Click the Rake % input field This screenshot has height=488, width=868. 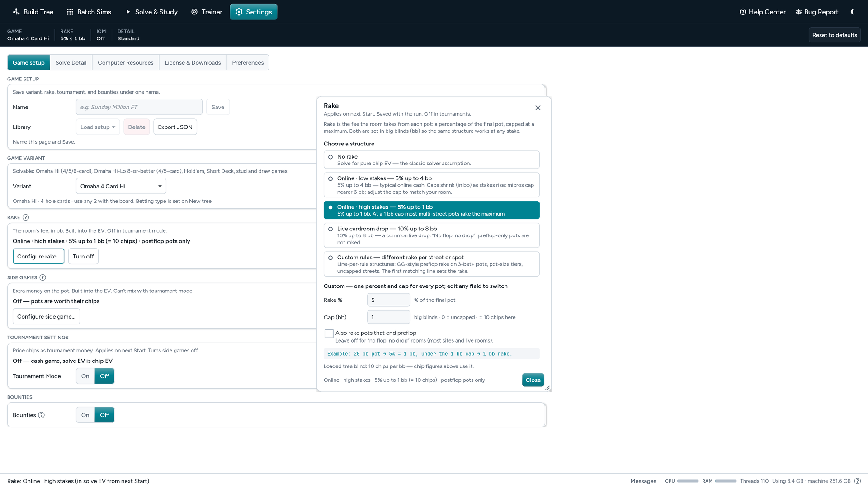point(389,300)
